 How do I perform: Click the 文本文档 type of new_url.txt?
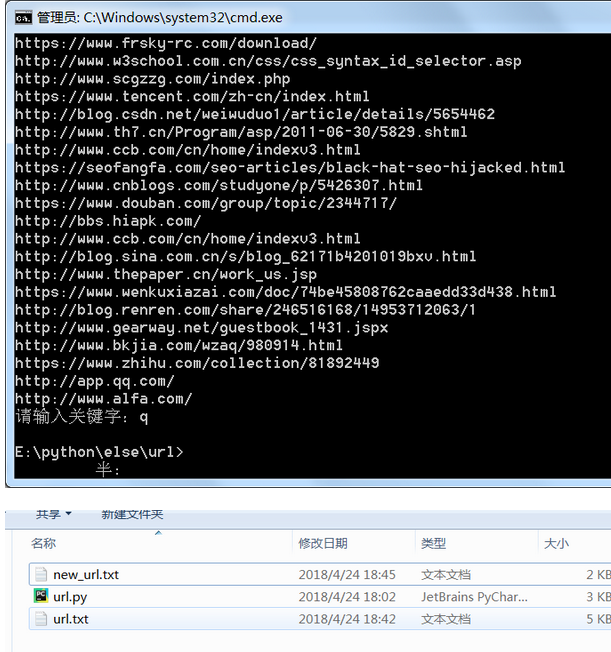[446, 575]
